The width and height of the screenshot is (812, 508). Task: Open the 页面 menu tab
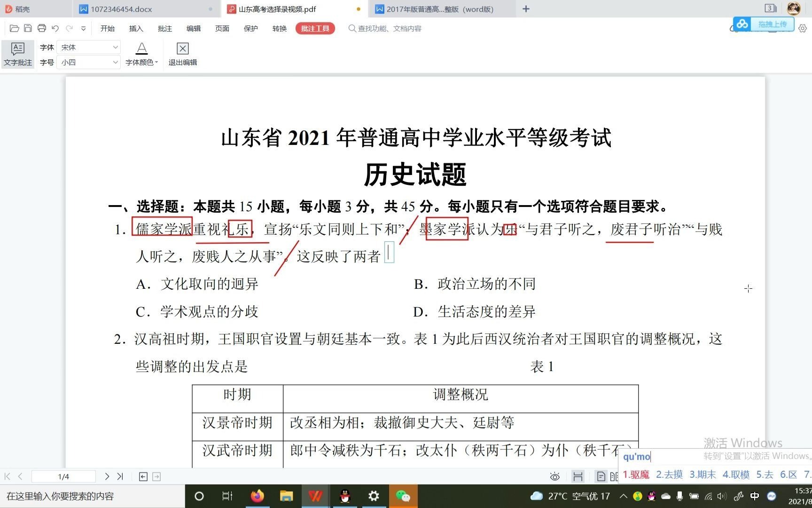click(x=222, y=29)
